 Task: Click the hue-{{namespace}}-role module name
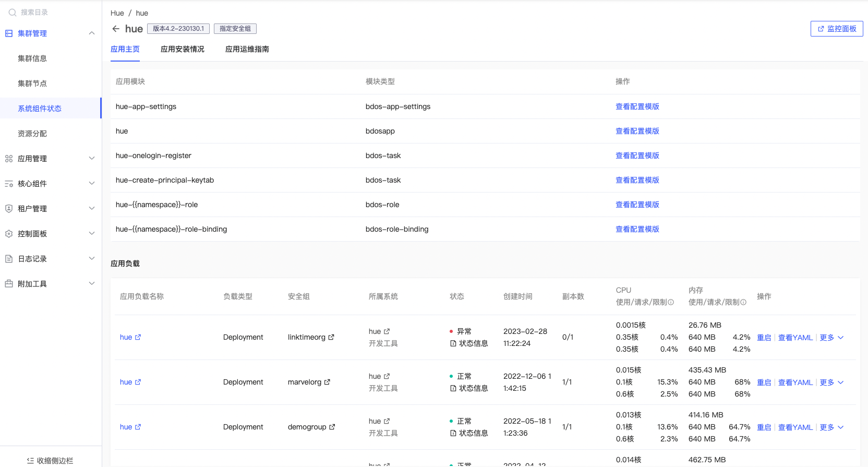156,205
